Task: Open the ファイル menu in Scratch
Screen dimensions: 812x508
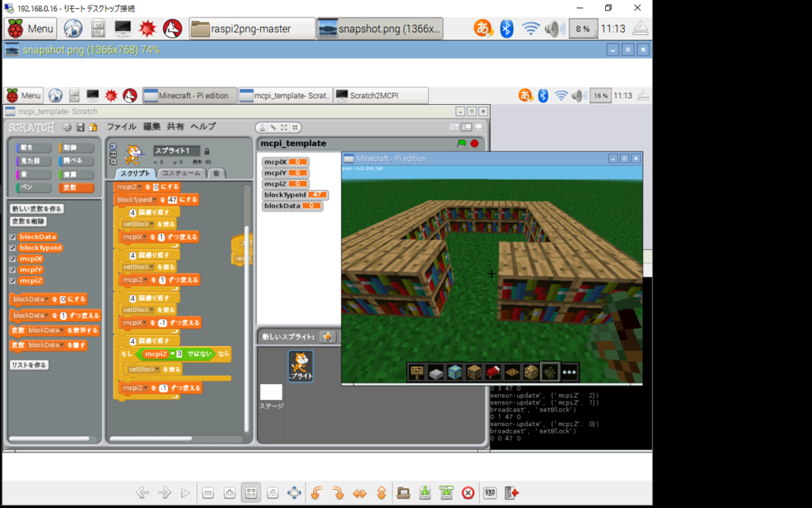Action: coord(121,126)
